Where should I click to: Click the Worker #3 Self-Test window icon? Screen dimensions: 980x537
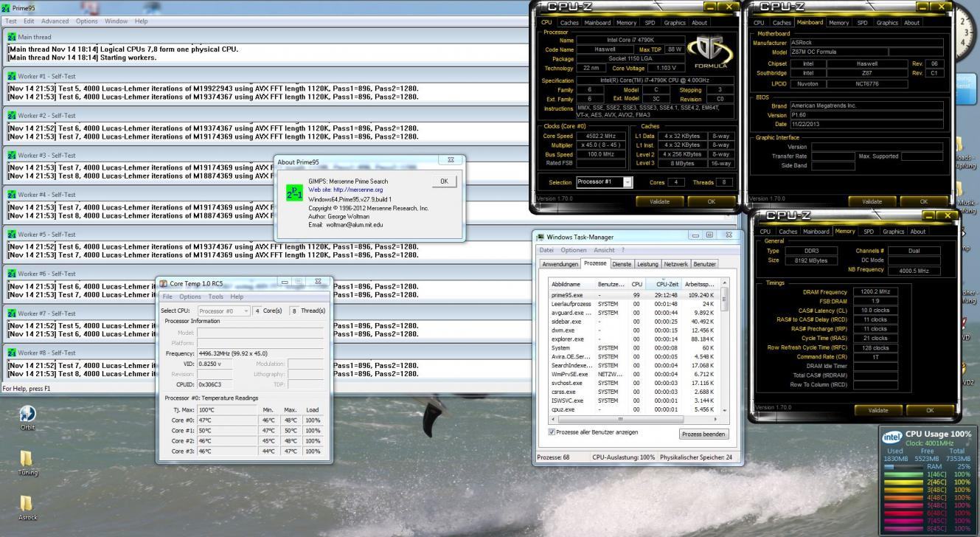click(12, 156)
